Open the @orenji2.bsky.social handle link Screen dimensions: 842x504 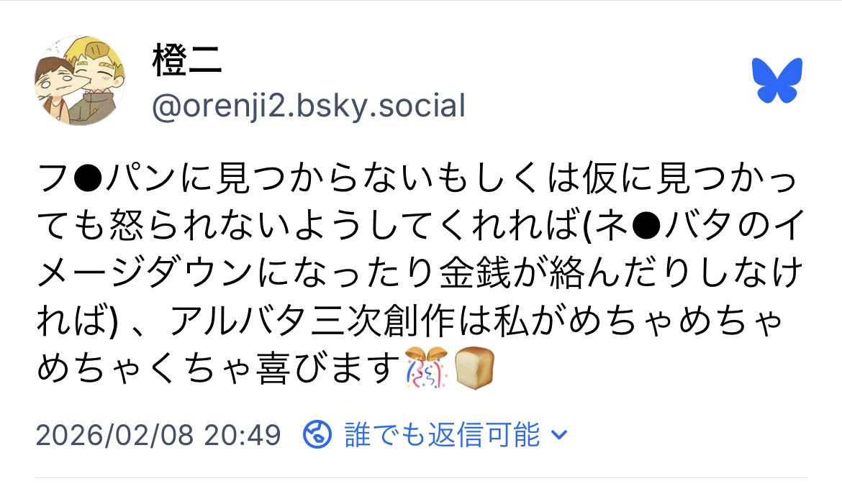pyautogui.click(x=309, y=106)
